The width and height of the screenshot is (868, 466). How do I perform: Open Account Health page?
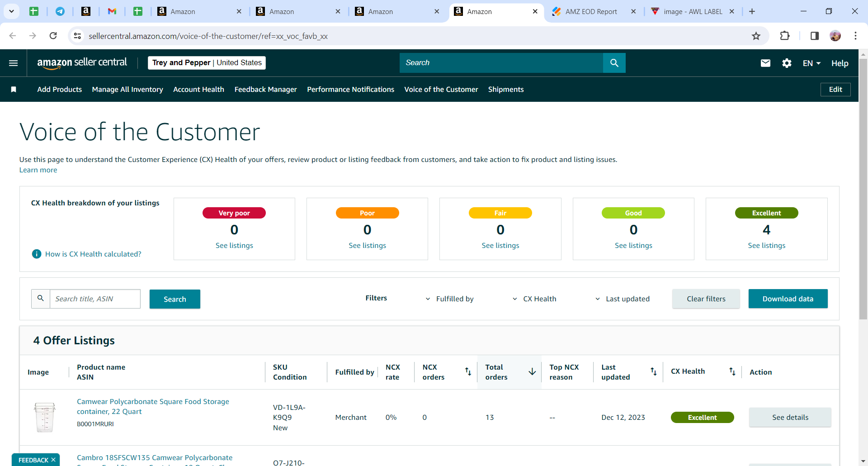coord(198,90)
